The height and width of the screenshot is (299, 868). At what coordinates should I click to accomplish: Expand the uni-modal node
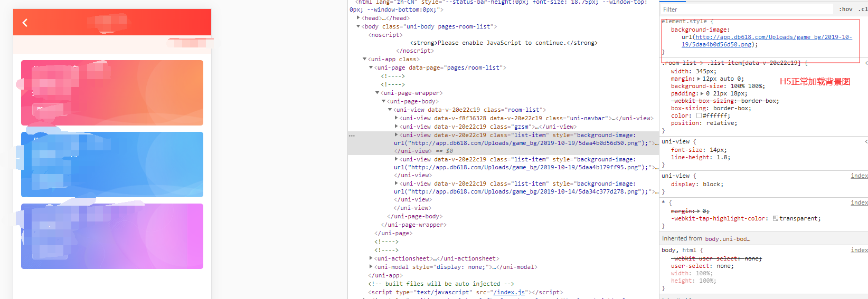[371, 267]
